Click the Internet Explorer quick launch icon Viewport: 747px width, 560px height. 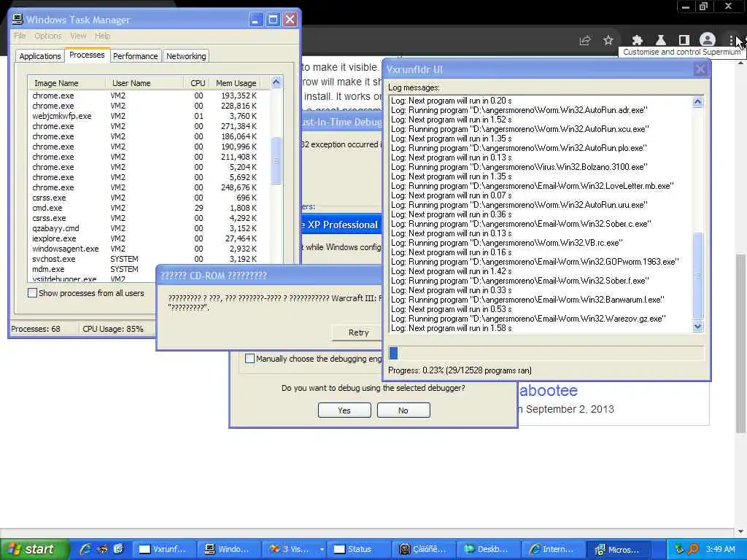point(86,549)
